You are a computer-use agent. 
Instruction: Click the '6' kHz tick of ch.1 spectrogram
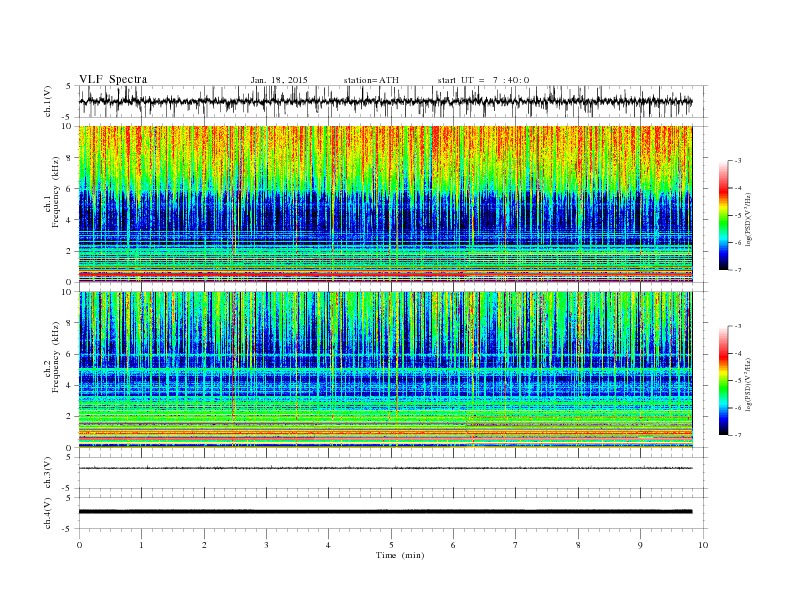[69, 189]
